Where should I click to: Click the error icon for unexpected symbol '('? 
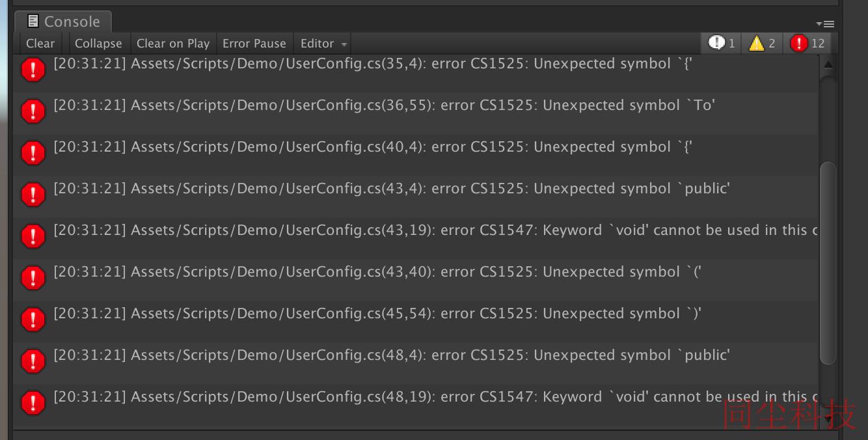(x=33, y=278)
